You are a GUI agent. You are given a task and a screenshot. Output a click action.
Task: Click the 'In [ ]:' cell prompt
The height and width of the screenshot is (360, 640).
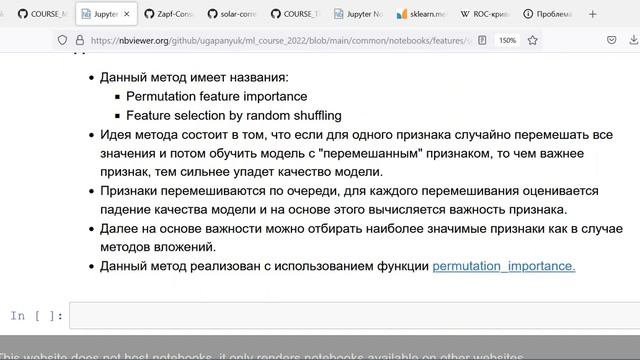(x=37, y=316)
